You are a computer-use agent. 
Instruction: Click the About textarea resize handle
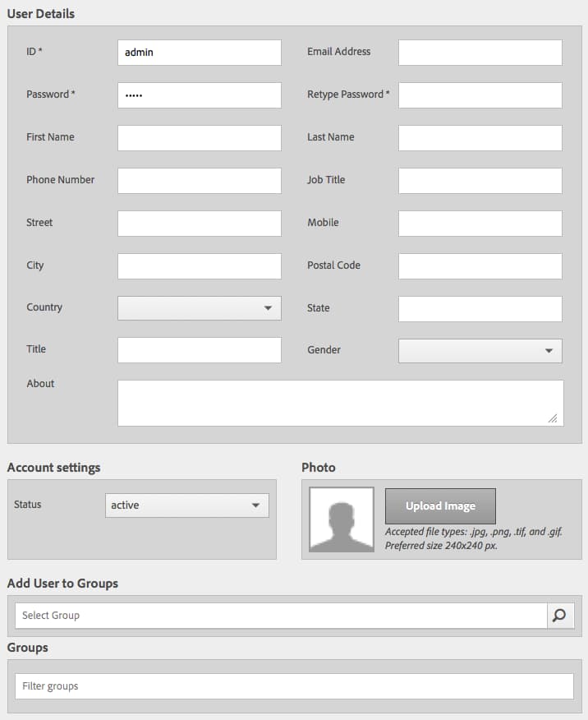[x=553, y=418]
